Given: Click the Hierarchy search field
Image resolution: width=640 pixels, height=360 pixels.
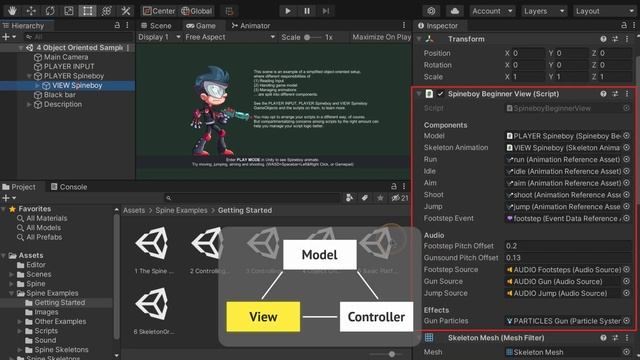Looking at the screenshot, I should click(78, 37).
